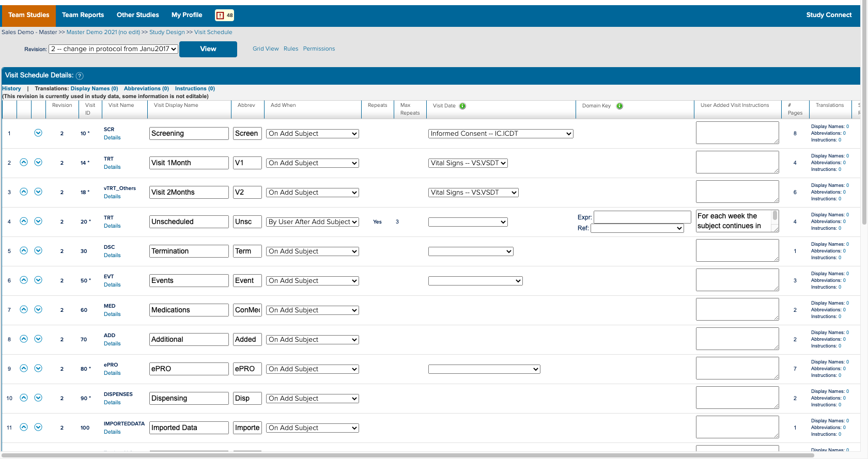Open the Ref dropdown in Unscheduled row

pyautogui.click(x=637, y=228)
